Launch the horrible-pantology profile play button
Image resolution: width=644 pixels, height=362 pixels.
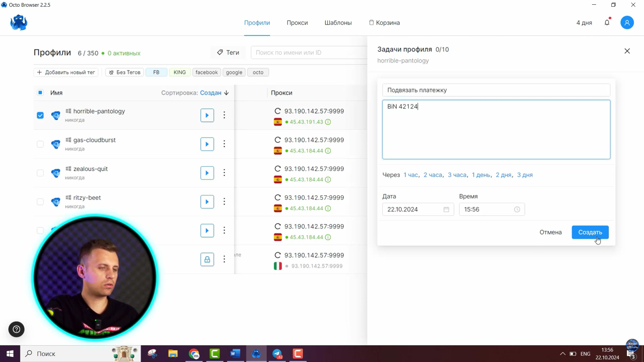(207, 115)
